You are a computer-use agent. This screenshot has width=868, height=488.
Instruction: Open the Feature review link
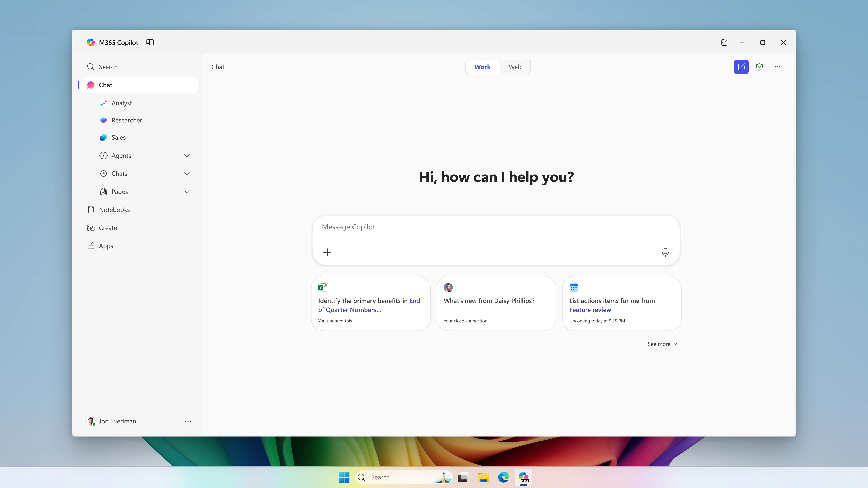pos(590,310)
